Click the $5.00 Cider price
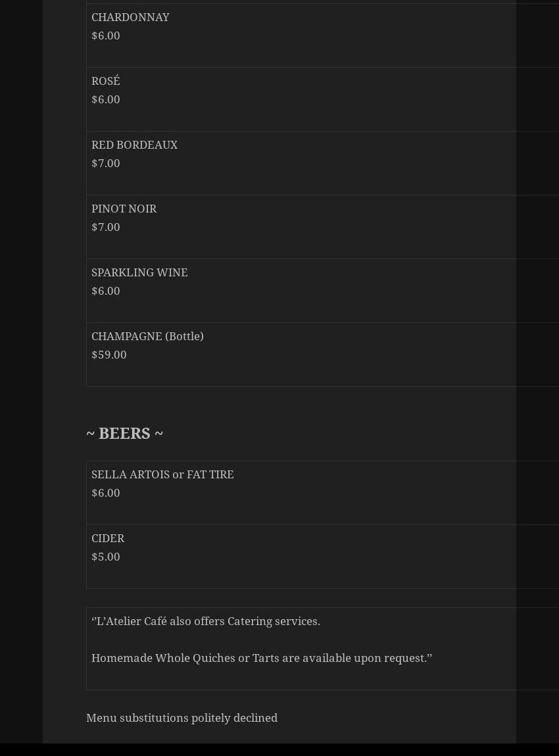Viewport: 559px width, 756px height. coord(106,557)
